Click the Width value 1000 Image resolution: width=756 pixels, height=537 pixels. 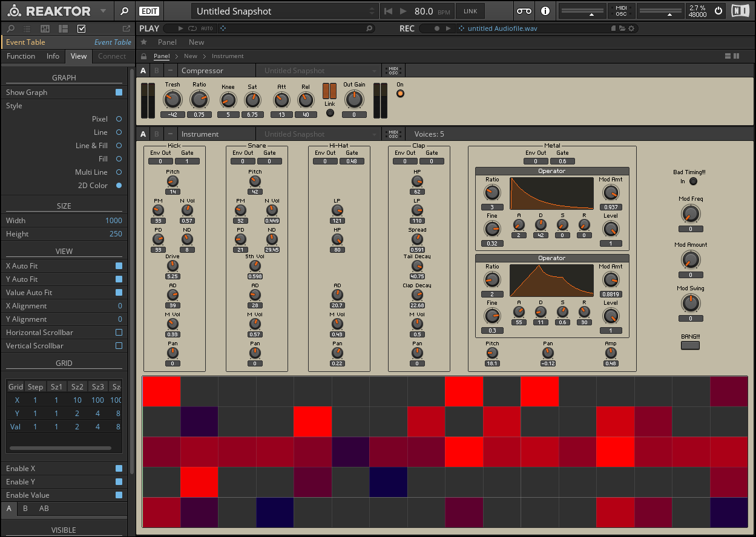[113, 221]
